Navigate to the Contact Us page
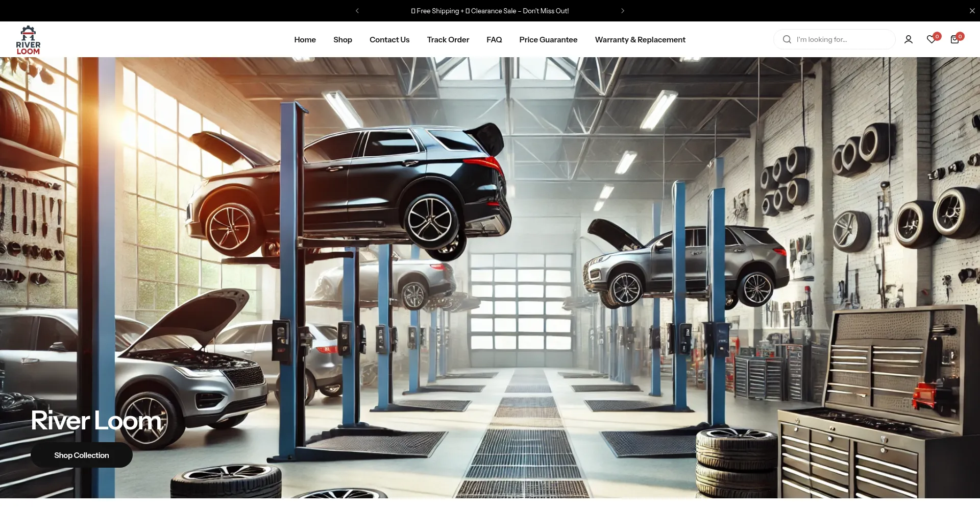The width and height of the screenshot is (980, 507). [x=389, y=39]
